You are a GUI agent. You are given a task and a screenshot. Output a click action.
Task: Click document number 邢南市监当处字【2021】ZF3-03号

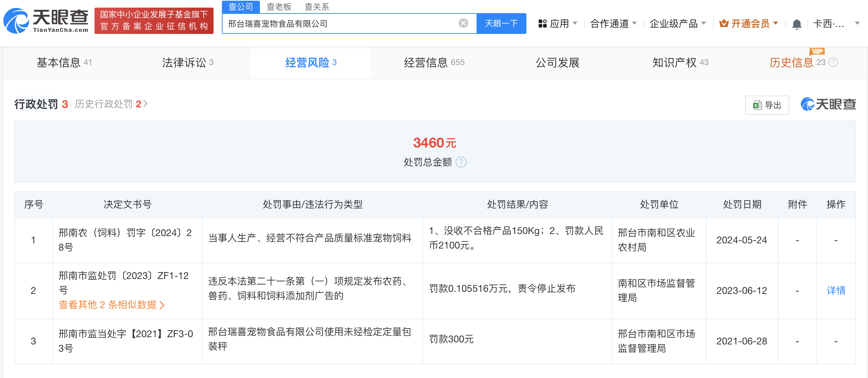coord(126,341)
